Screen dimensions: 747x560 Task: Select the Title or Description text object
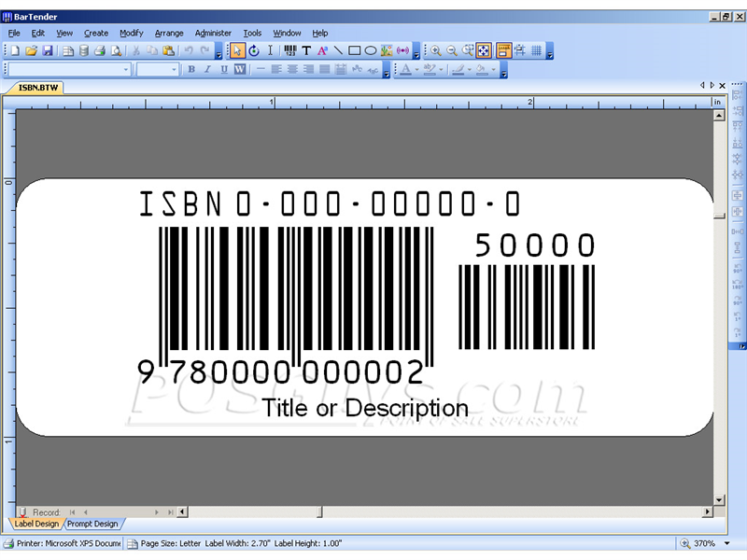tap(365, 408)
